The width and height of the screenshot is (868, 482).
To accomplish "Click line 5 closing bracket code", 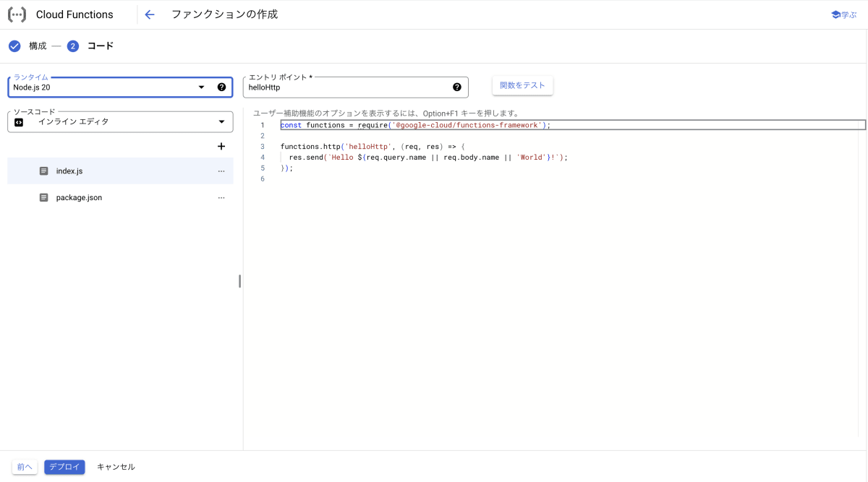I will click(286, 168).
